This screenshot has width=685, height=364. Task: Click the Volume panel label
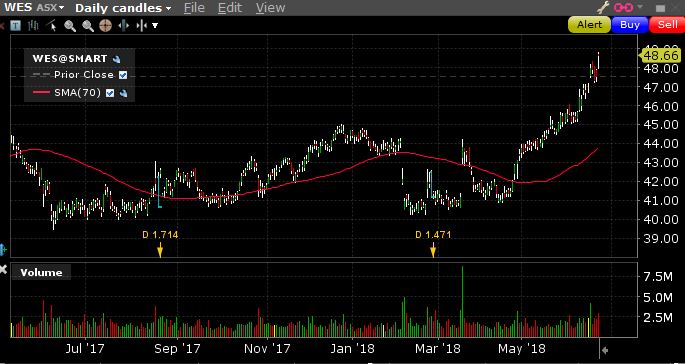42,273
